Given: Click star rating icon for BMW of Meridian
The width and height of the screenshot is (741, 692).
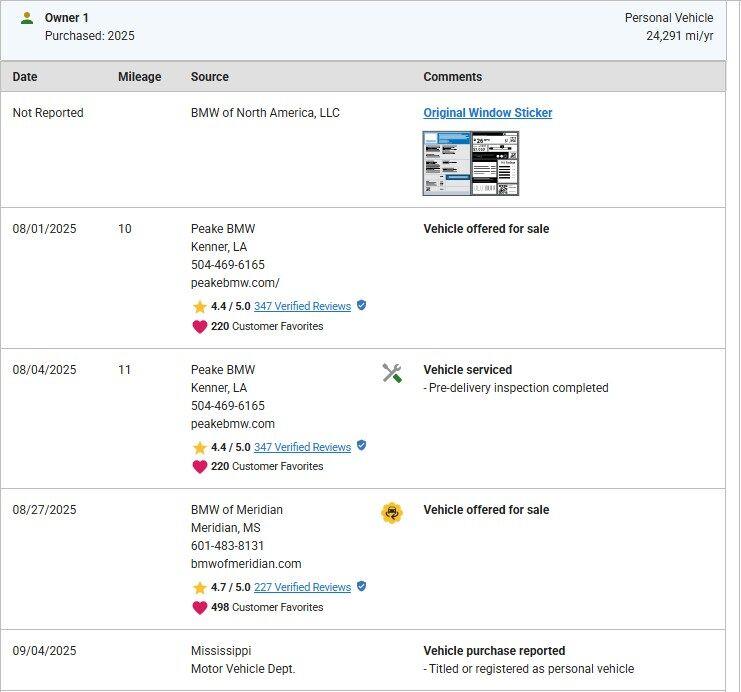Looking at the screenshot, I should point(199,588).
